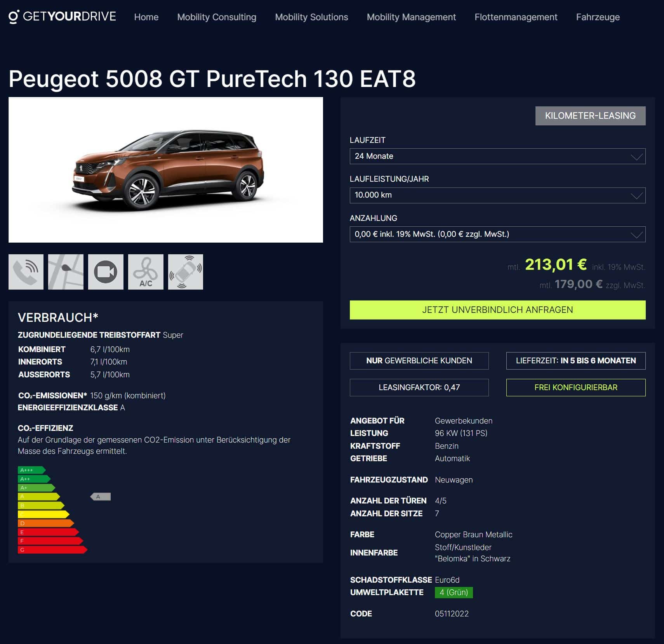Click the 6,7 l/100km Kombiniert value
The image size is (664, 644).
point(110,349)
